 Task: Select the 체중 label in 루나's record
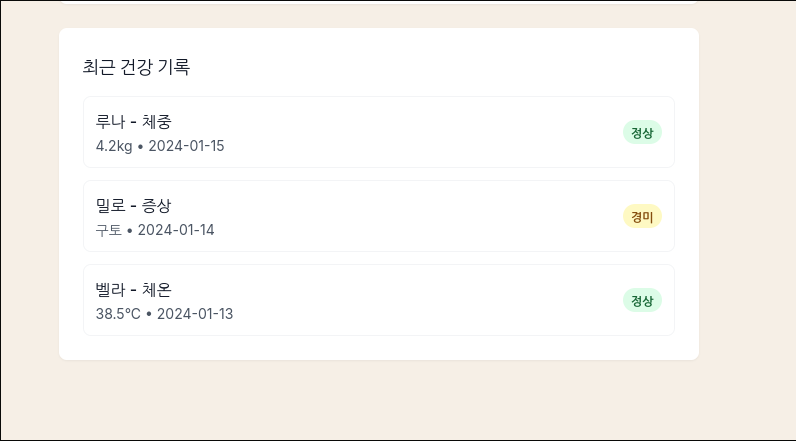click(x=157, y=122)
